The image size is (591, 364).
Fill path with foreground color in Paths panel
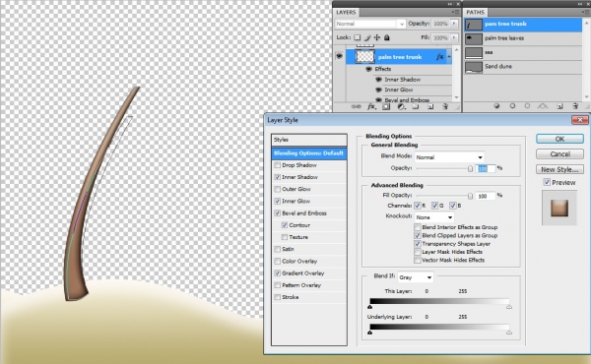496,106
